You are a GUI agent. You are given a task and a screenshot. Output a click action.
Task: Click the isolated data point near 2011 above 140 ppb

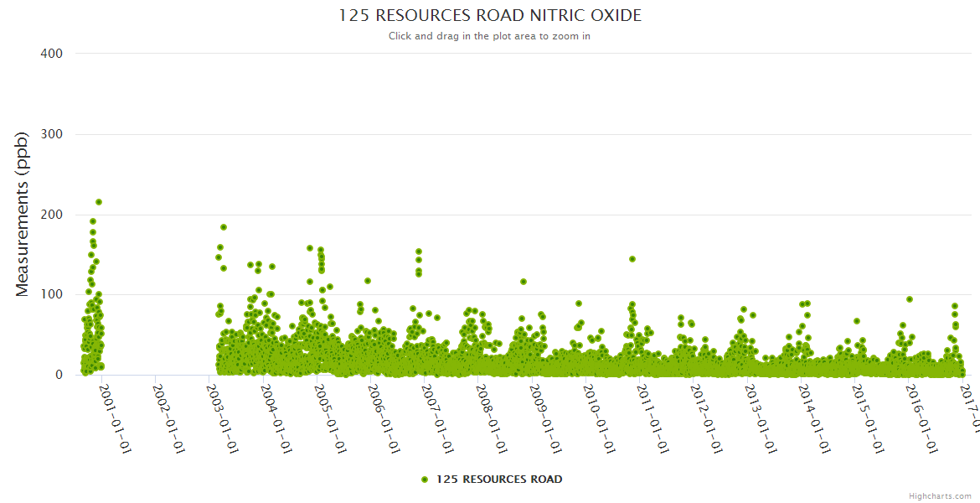(632, 259)
